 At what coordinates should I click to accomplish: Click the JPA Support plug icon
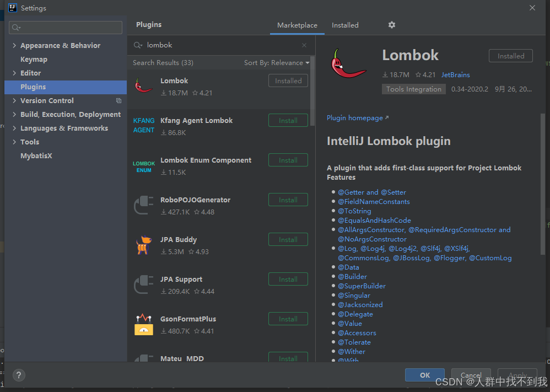[x=143, y=284]
